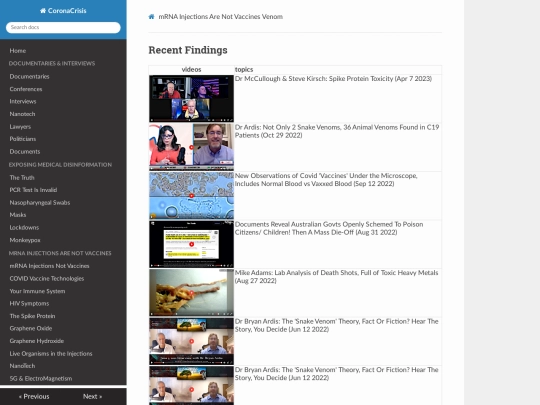This screenshot has height=405, width=540.
Task: Click the home icon in the breadcrumb
Action: [151, 17]
